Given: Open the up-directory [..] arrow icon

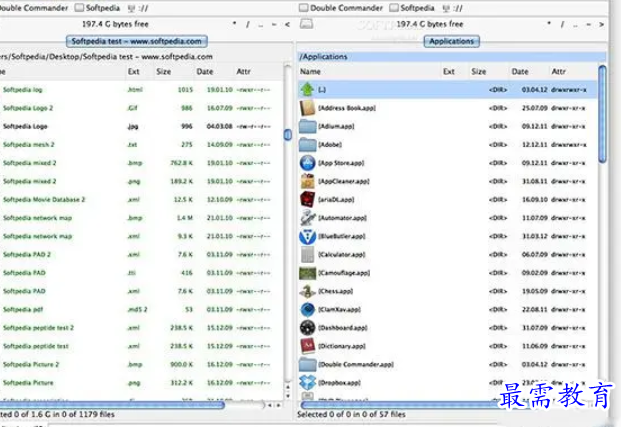Looking at the screenshot, I should point(307,90).
